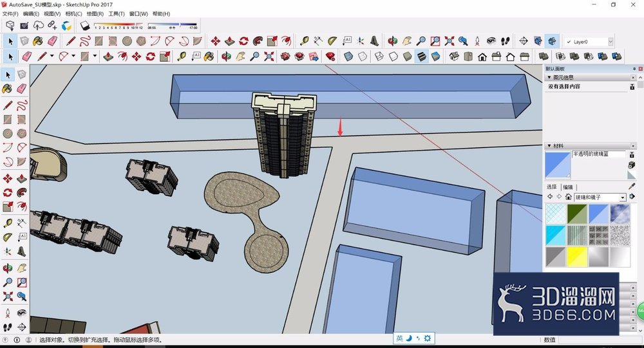Adjust the time-of-day shadow slider
644x348 pixels.
tap(173, 26)
